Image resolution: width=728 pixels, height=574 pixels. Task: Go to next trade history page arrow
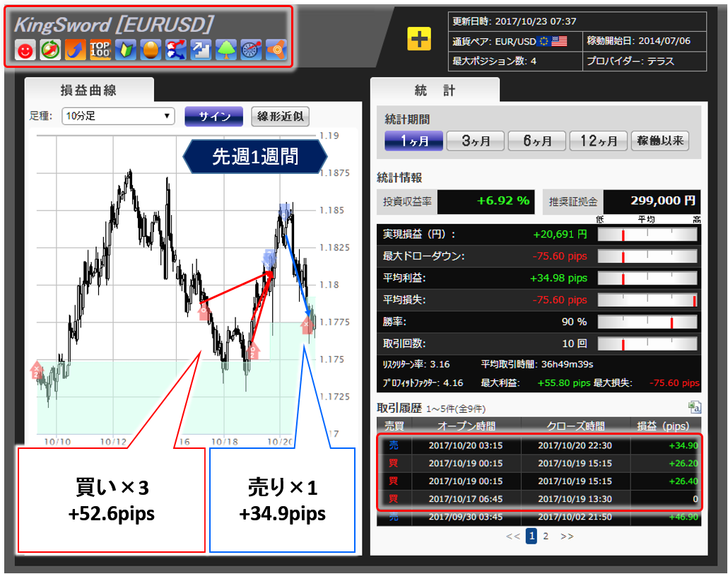coord(566,537)
